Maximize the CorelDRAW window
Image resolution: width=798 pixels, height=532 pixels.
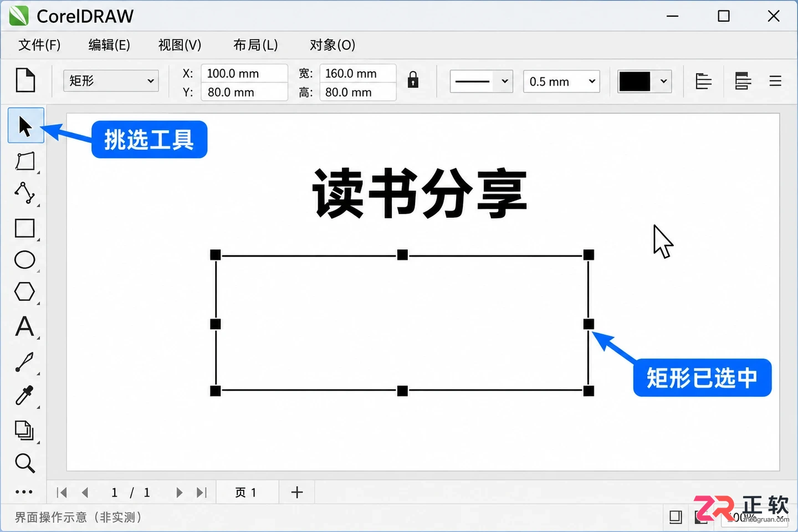[x=724, y=16]
